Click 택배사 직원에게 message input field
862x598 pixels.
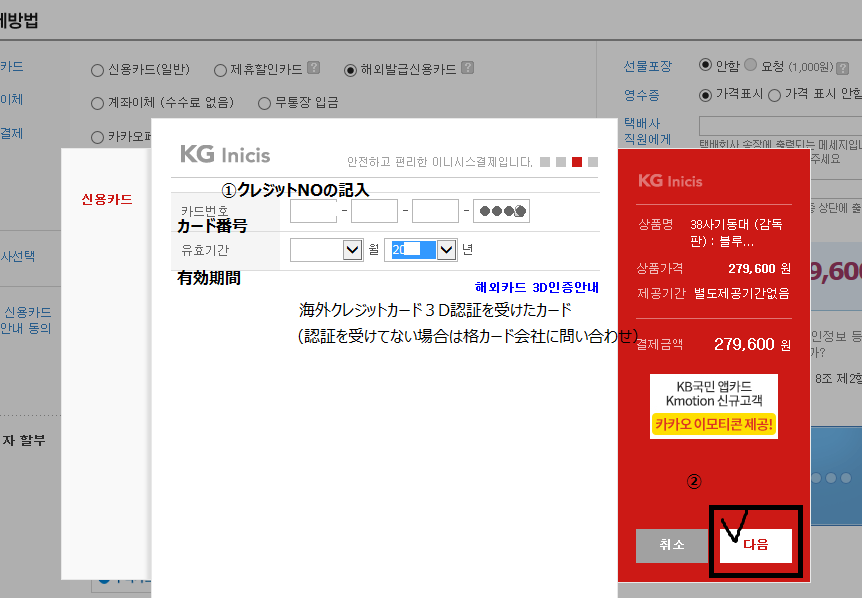781,126
